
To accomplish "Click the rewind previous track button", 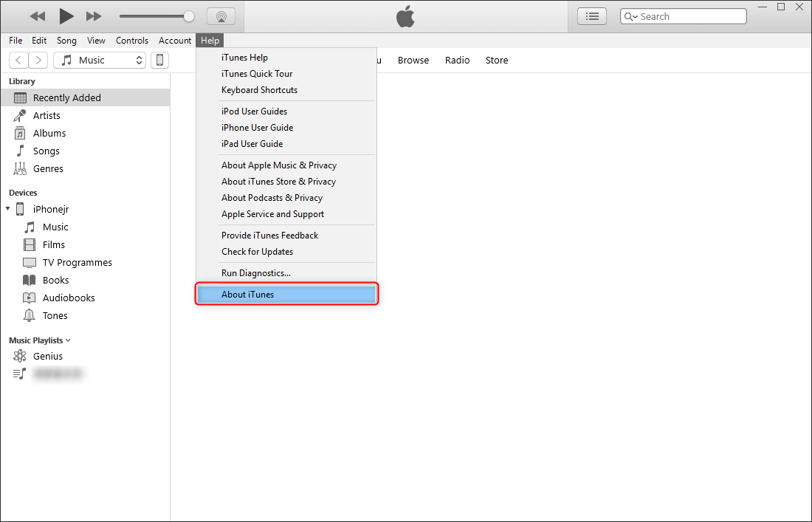I will (38, 16).
